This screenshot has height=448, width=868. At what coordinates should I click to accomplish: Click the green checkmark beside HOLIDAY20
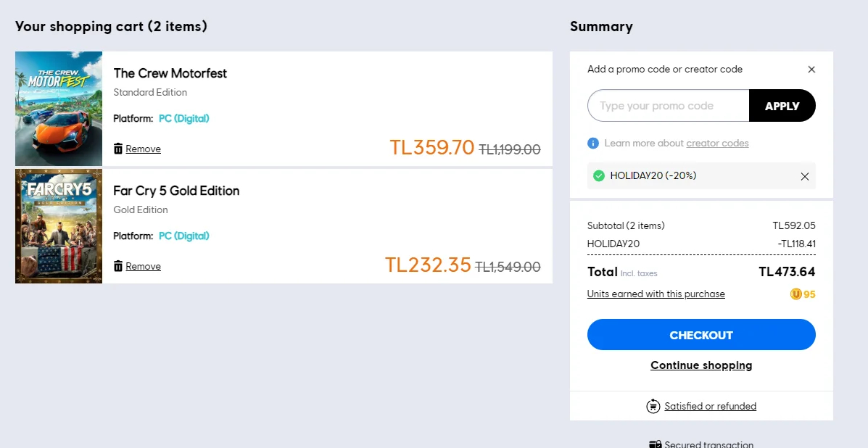click(599, 176)
